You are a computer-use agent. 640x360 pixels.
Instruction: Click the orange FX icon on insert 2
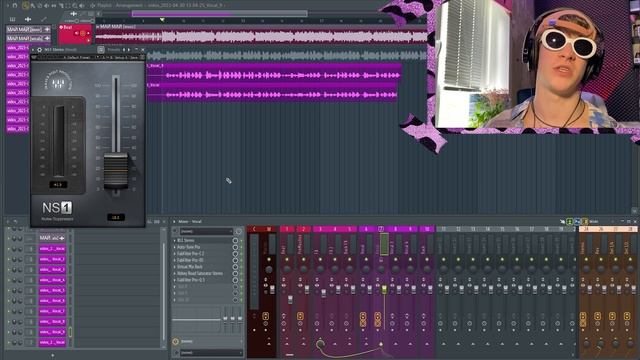click(300, 316)
